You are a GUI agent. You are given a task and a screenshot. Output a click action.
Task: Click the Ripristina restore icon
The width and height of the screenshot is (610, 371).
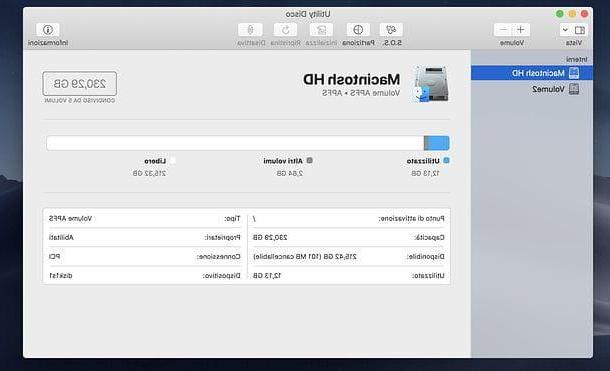point(286,30)
